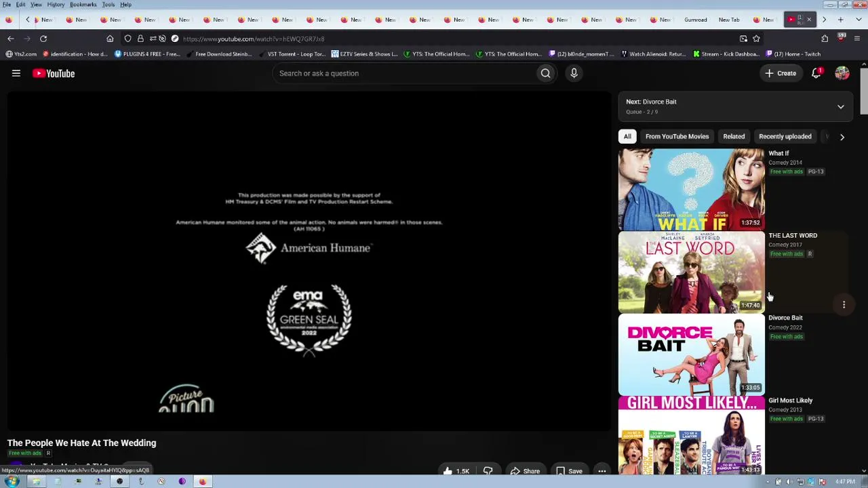Show more filter chips with right arrow
868x488 pixels.
point(842,137)
